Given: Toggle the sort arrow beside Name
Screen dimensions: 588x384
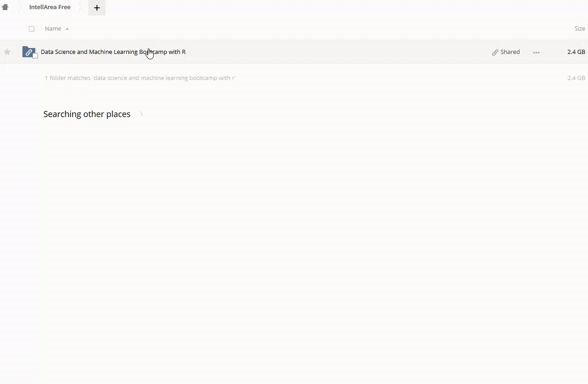Looking at the screenshot, I should click(x=67, y=29).
